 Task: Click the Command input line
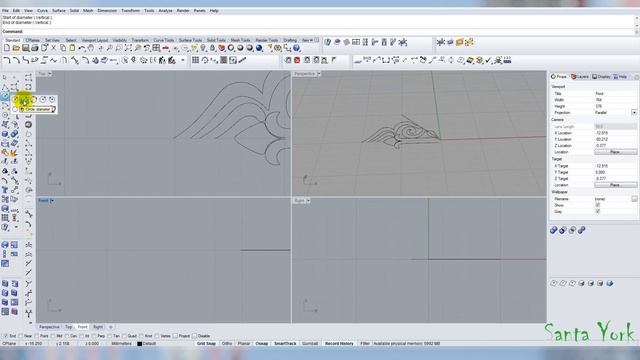point(318,31)
